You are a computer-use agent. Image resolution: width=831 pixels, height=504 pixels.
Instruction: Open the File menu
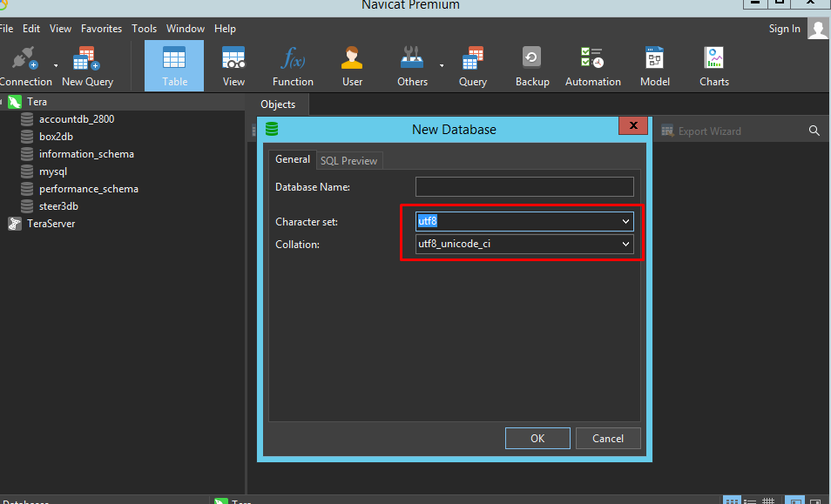(6, 29)
